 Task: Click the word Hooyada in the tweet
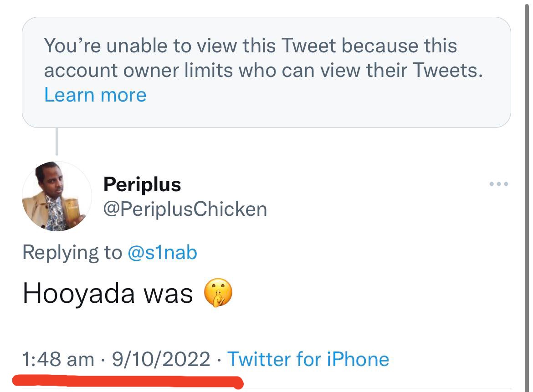78,293
